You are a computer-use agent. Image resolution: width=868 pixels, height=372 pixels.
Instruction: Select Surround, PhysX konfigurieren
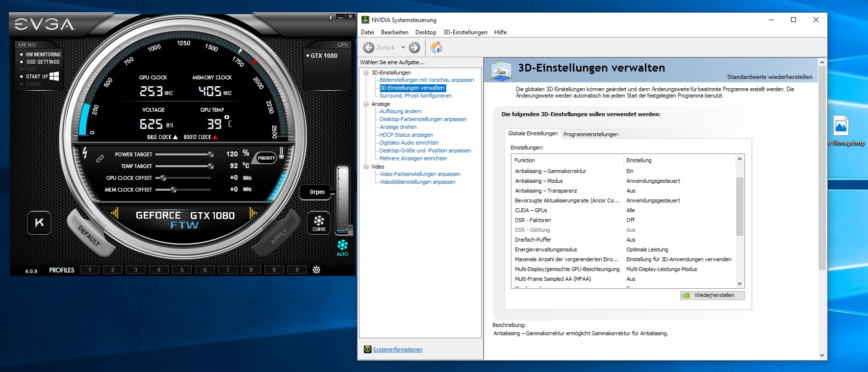coord(415,96)
